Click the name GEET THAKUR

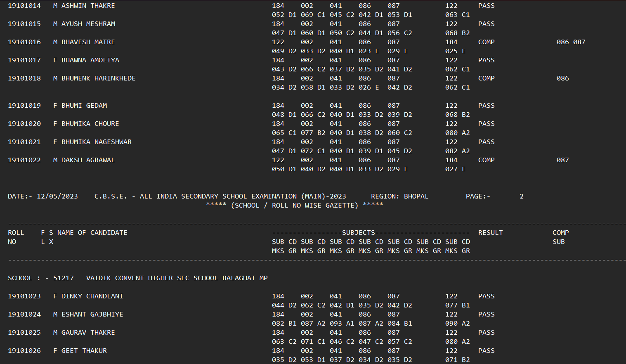84,351
